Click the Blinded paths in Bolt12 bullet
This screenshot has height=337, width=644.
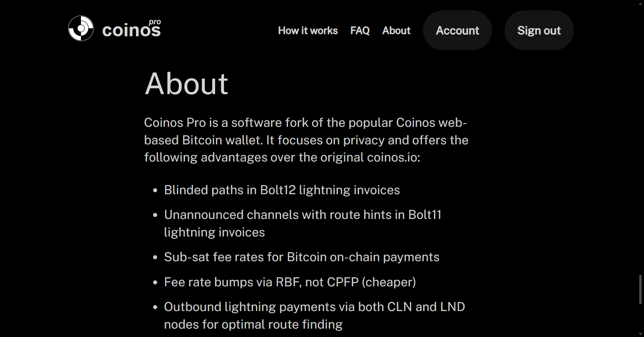(x=282, y=190)
